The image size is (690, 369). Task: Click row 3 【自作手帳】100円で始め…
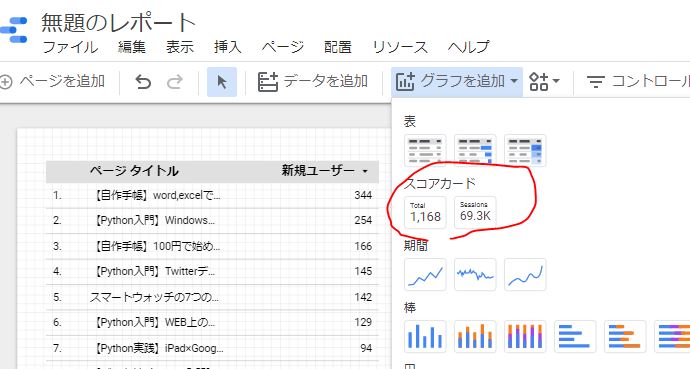[212, 246]
